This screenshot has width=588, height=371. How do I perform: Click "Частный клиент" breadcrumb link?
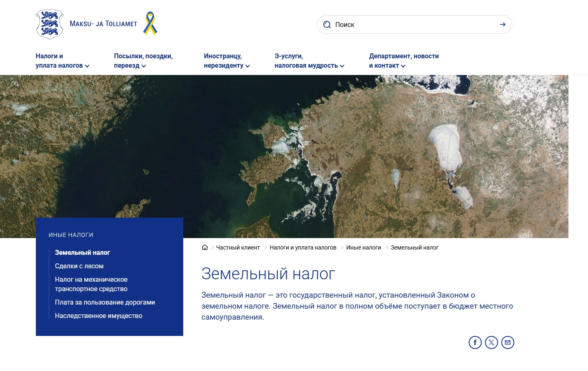[x=238, y=247]
